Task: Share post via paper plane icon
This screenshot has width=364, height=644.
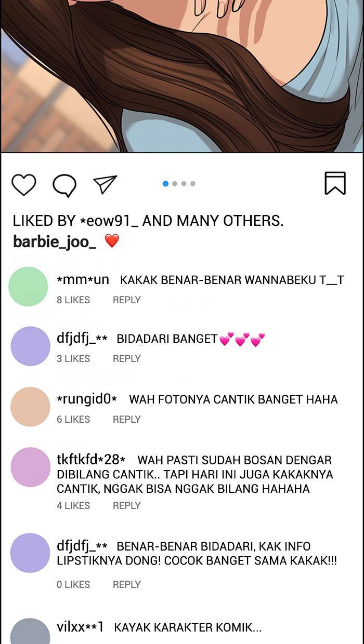Action: [105, 184]
